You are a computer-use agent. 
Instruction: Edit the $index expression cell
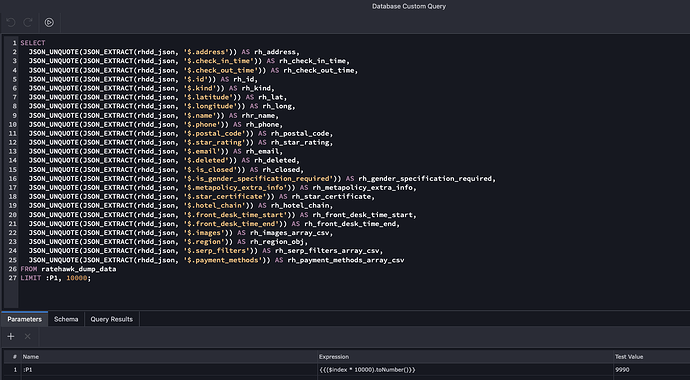point(466,370)
